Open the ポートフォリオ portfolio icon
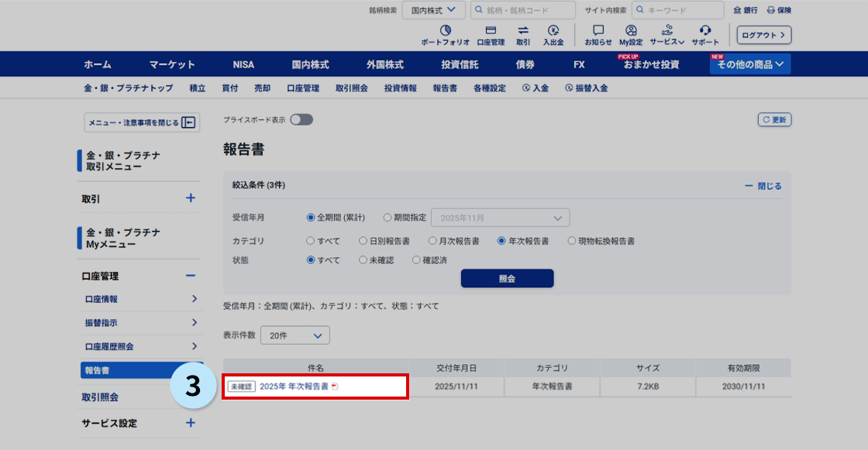Viewport: 868px width, 450px height. click(446, 30)
